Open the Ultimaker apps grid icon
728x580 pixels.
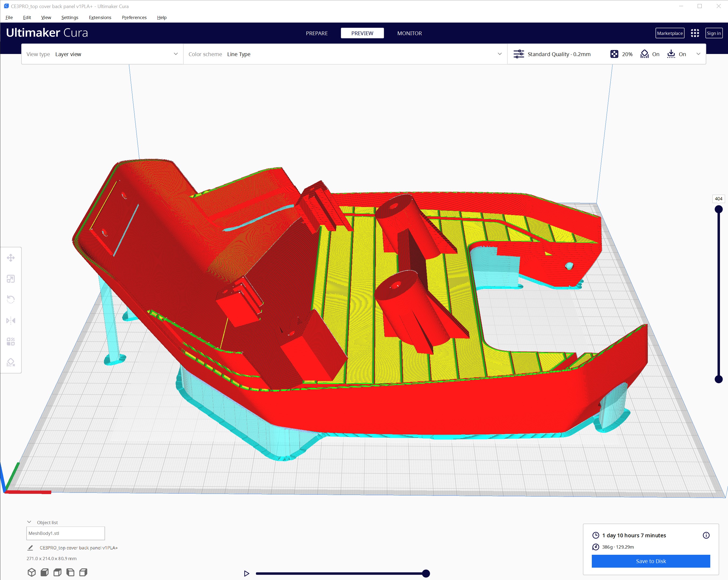(x=695, y=33)
